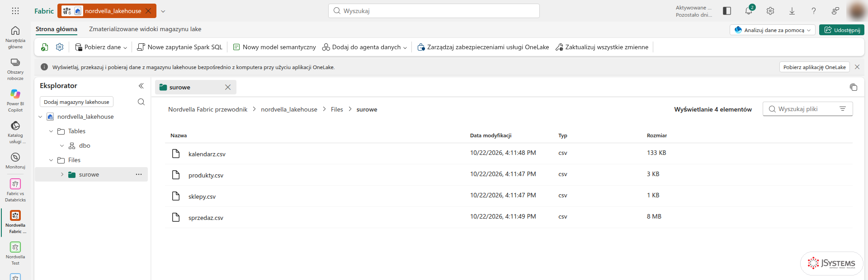The image size is (868, 280).
Task: Toggle the layout pane icon in header
Action: [727, 11]
